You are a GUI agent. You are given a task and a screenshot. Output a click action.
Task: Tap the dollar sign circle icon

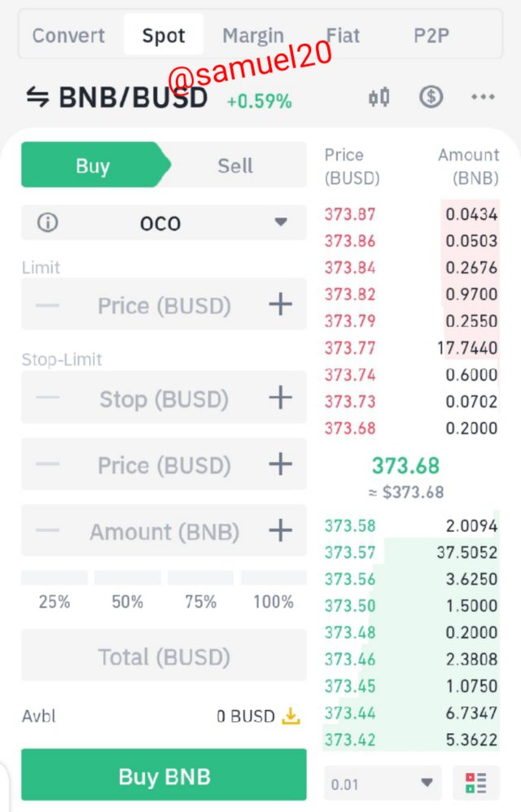click(431, 96)
